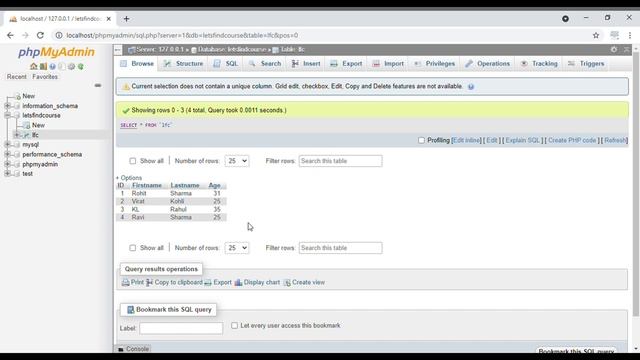The width and height of the screenshot is (640, 360).
Task: Switch to the Structure tab
Action: [184, 64]
